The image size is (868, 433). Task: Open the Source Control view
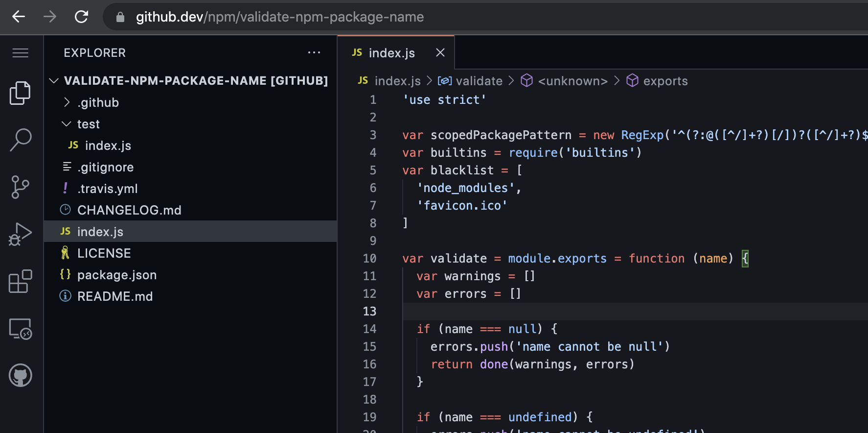click(x=20, y=187)
